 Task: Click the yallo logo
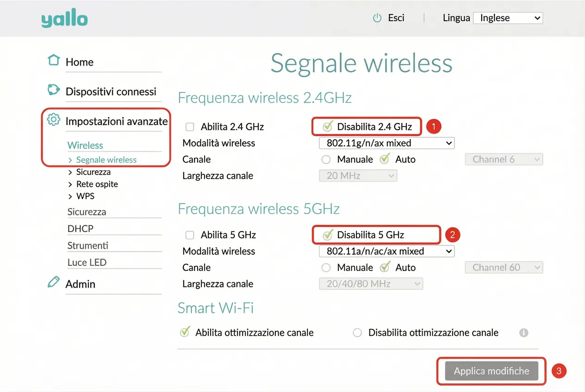(64, 19)
